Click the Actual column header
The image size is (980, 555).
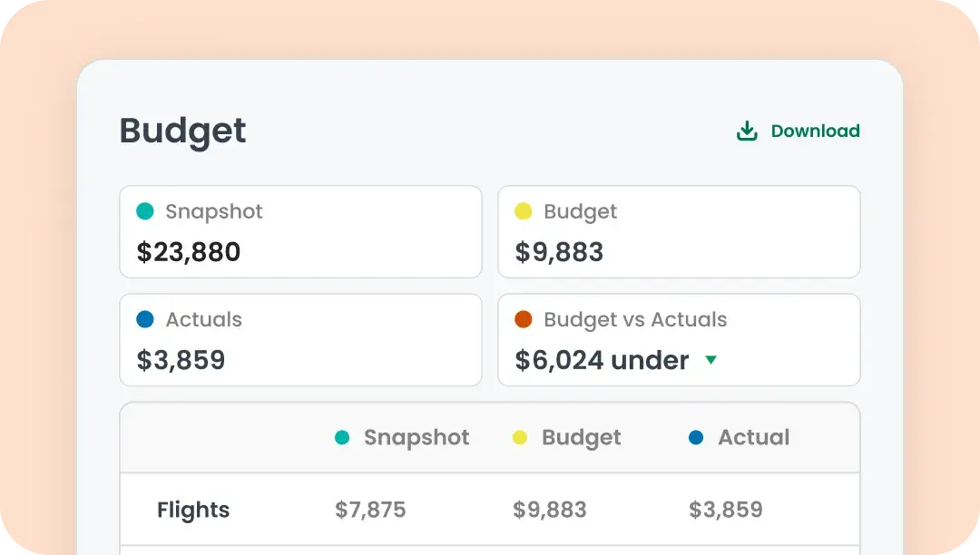754,437
